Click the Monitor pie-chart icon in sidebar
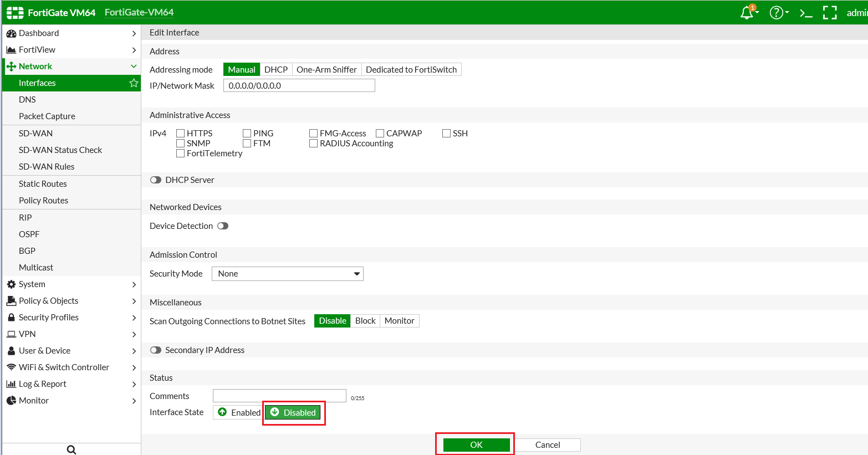Screen dimensions: 868x455 click(x=11, y=400)
